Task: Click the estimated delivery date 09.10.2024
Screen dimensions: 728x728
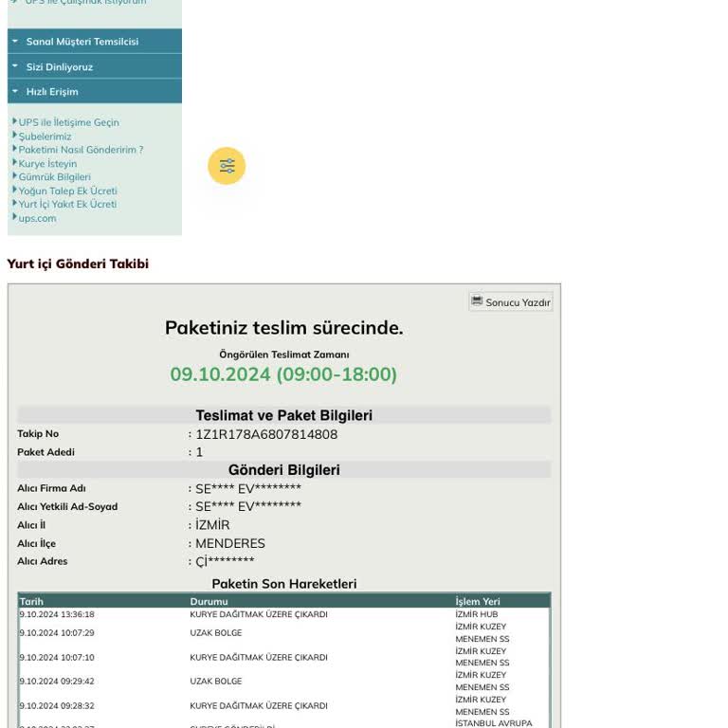Action: 220,374
